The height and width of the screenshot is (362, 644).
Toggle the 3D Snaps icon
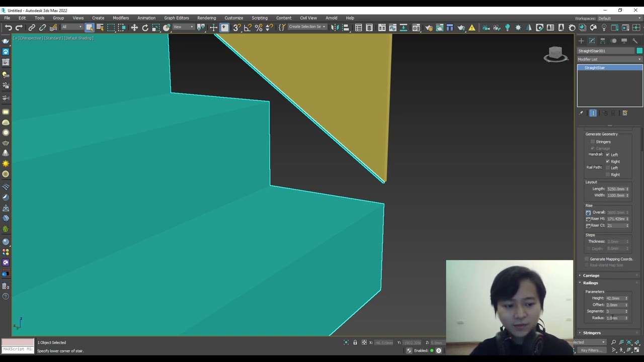(x=237, y=28)
